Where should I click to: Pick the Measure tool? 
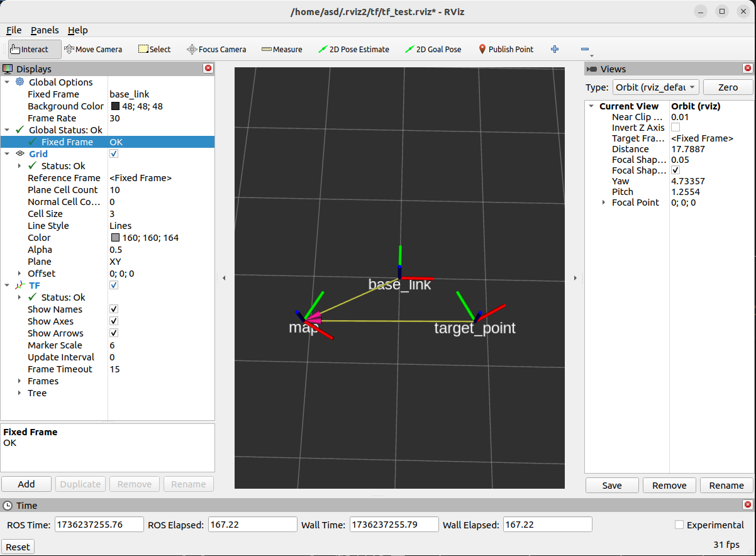282,49
